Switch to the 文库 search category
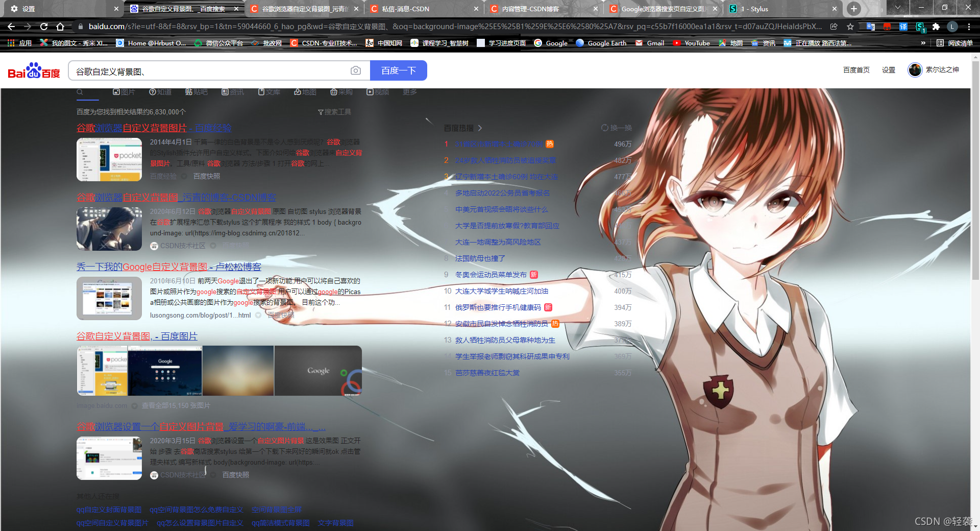The height and width of the screenshot is (531, 980). [269, 92]
